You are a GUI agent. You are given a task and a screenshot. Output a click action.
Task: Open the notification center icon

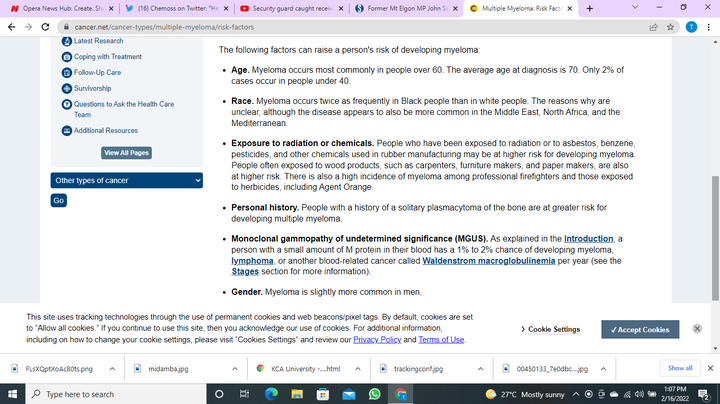[703, 394]
